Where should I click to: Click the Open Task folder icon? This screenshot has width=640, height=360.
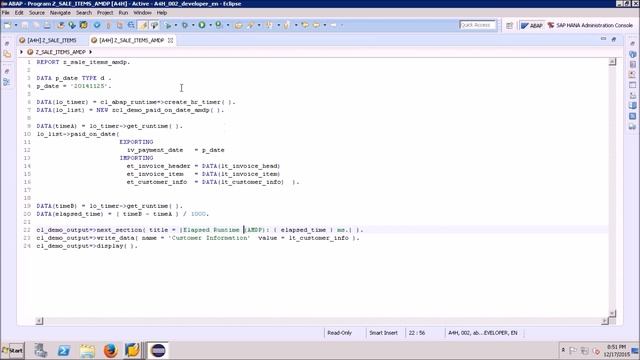[x=238, y=25]
